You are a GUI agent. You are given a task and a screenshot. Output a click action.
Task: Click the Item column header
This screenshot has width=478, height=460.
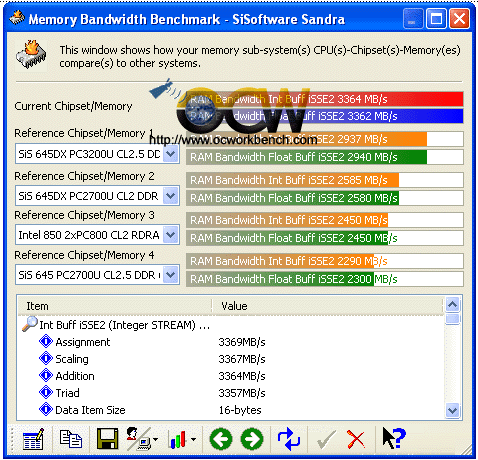tap(115, 306)
